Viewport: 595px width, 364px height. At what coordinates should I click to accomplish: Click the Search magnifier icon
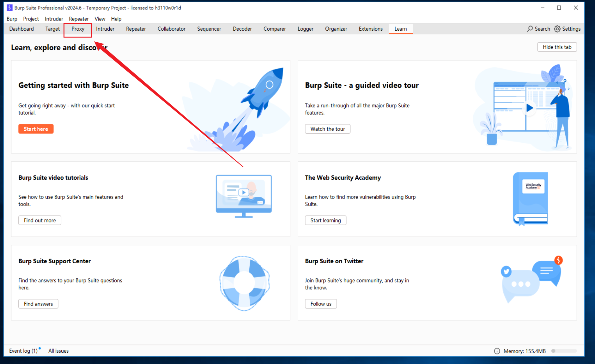coord(530,29)
